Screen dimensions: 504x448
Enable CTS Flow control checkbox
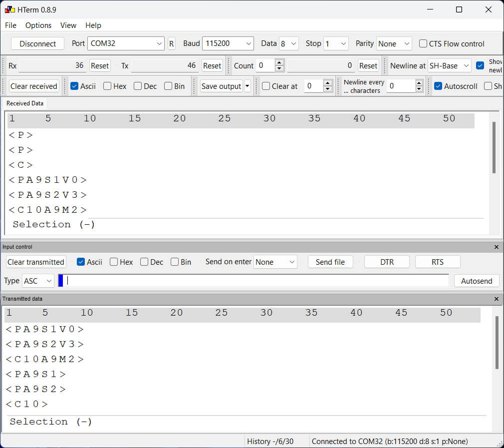pos(423,43)
